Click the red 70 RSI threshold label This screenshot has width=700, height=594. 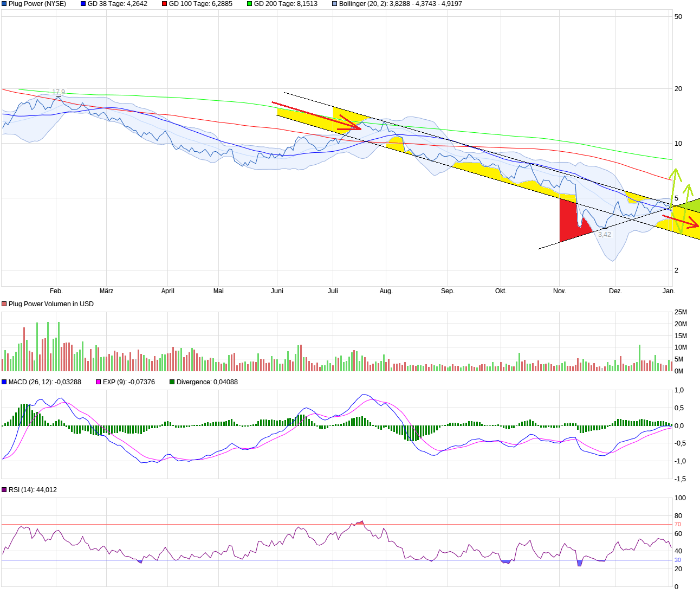pos(677,525)
